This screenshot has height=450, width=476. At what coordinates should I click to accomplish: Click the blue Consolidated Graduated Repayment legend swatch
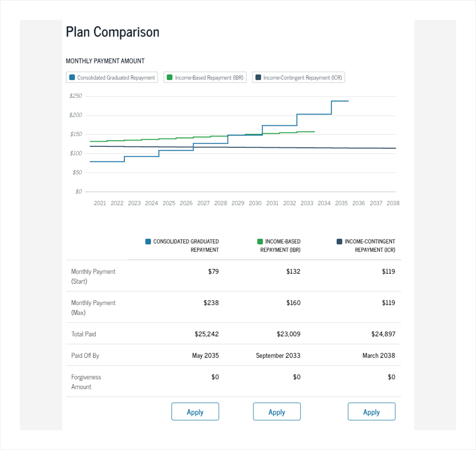coord(72,77)
